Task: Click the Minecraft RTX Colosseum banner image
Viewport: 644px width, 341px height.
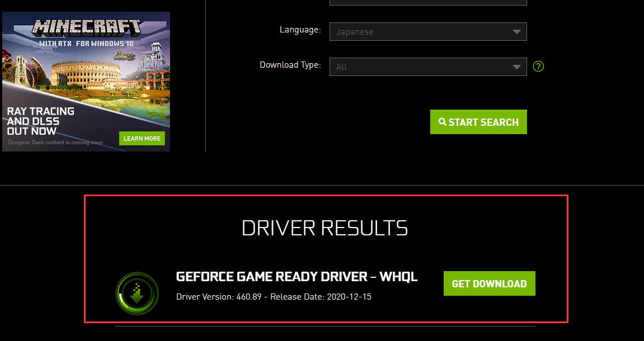Action: point(86,82)
